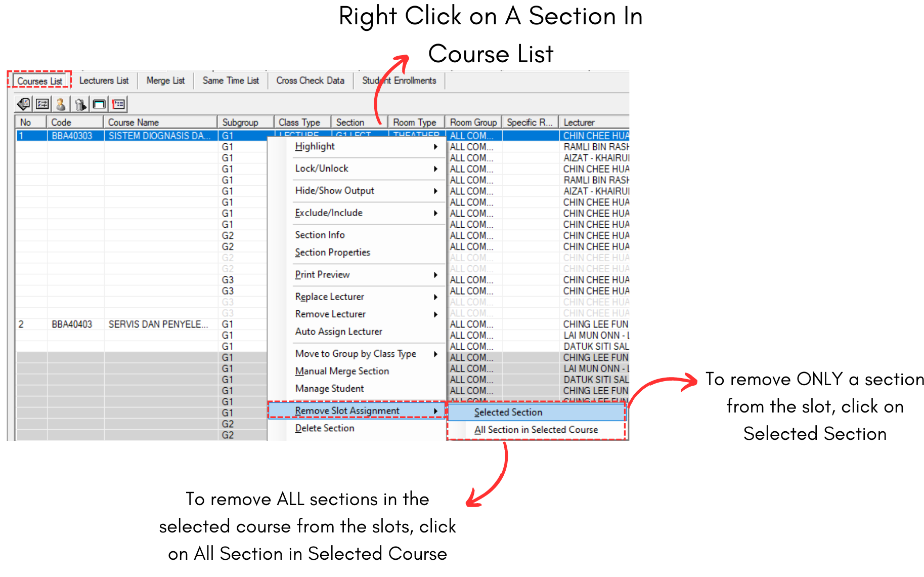Open the slider settings toolbar icon

click(x=42, y=104)
